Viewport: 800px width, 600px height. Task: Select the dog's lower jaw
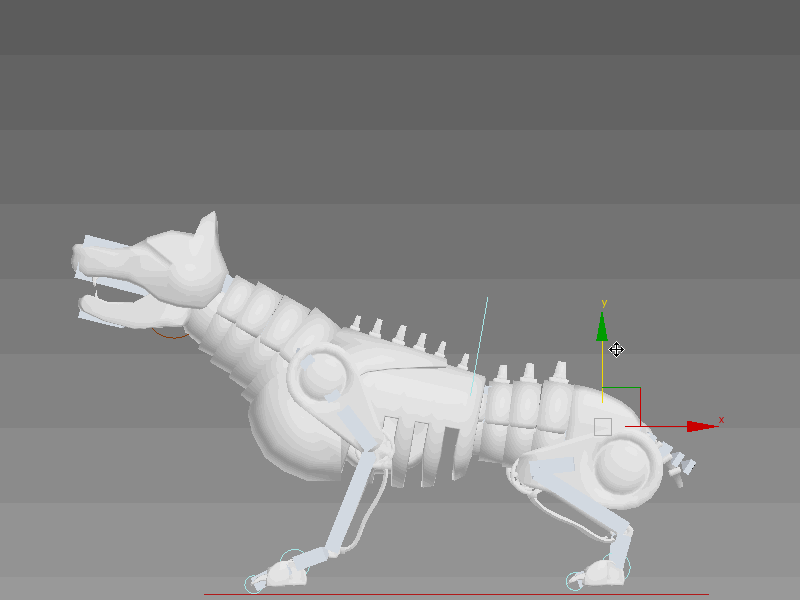point(133,310)
